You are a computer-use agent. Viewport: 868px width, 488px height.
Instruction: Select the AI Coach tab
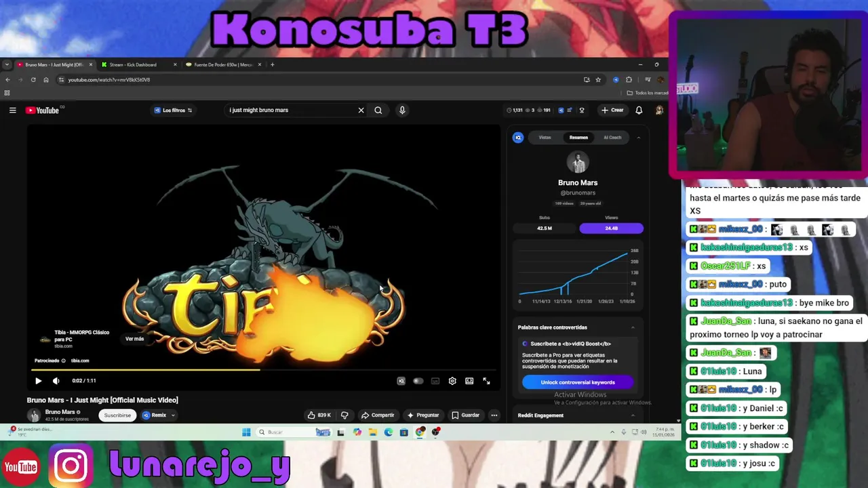point(612,138)
